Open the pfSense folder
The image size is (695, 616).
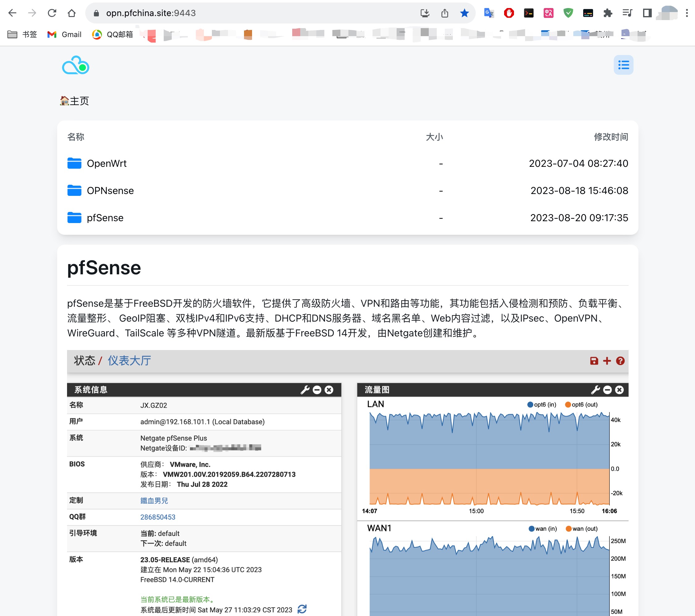pyautogui.click(x=105, y=218)
